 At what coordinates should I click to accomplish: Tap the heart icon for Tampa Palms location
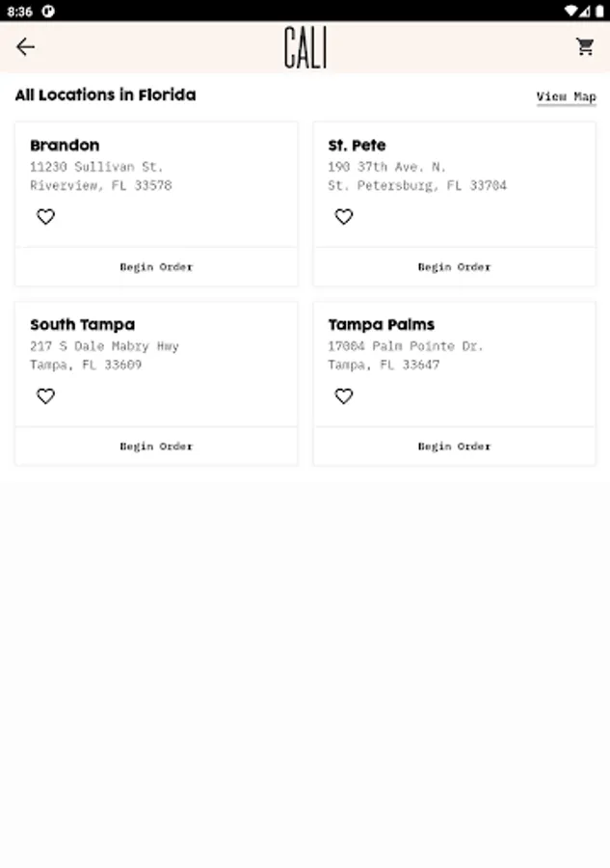pos(344,395)
